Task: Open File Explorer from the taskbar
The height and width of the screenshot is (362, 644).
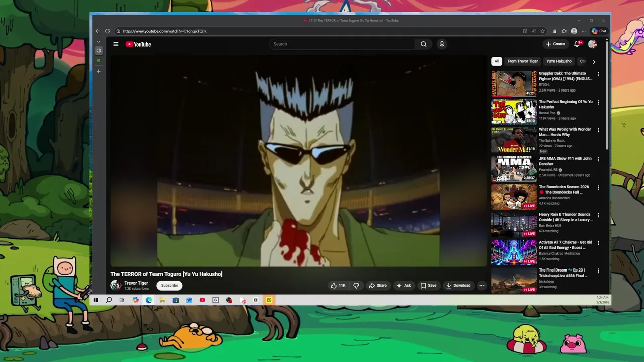Action: [162, 300]
